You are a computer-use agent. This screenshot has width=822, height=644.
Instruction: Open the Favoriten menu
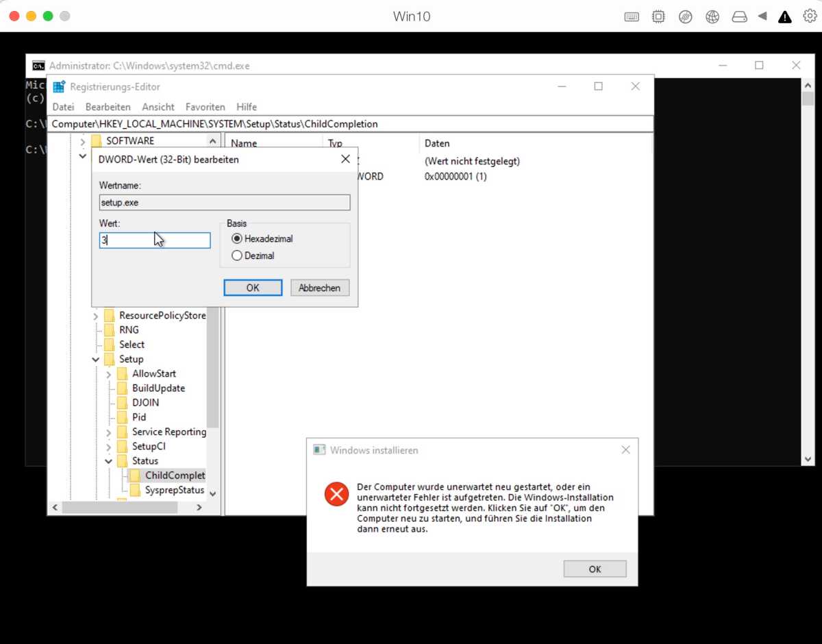pyautogui.click(x=206, y=107)
